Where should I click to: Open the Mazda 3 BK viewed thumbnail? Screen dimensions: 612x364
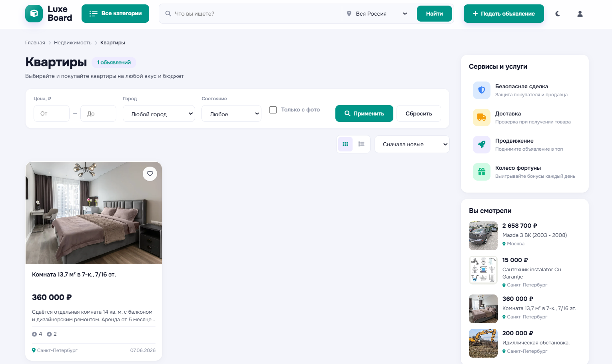[483, 236]
